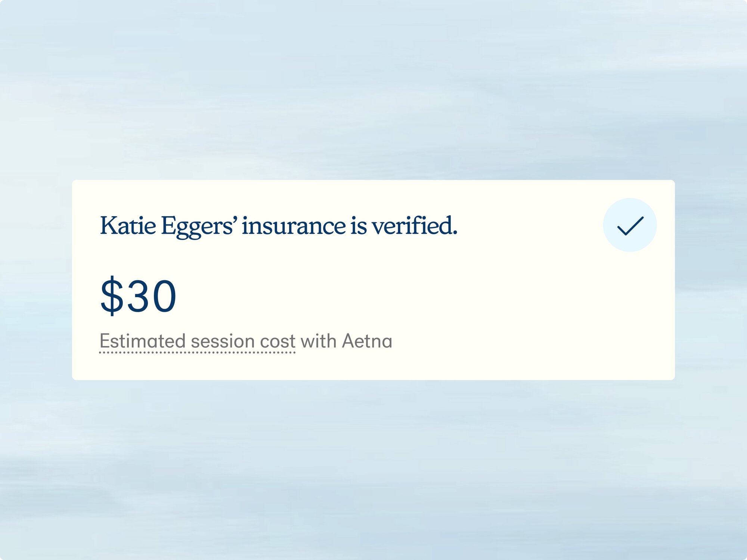The image size is (747, 560).
Task: Click the $30 price amount
Action: [x=138, y=296]
